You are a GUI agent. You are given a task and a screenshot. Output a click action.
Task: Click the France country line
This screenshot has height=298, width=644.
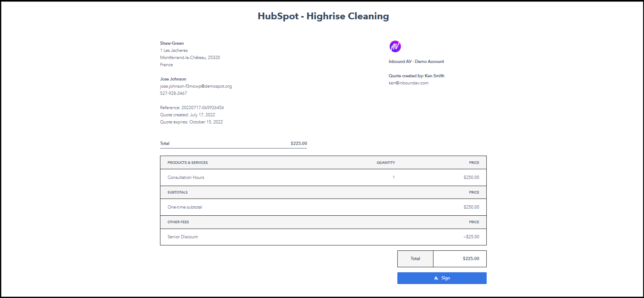tap(167, 65)
